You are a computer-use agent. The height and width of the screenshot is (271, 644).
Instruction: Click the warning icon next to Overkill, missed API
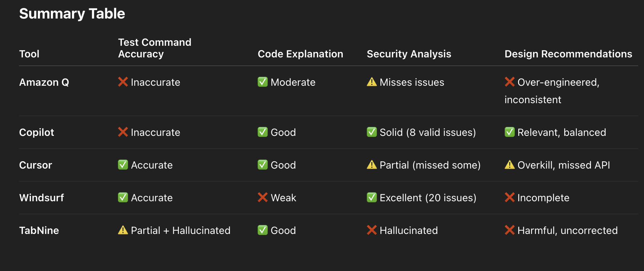(x=510, y=165)
